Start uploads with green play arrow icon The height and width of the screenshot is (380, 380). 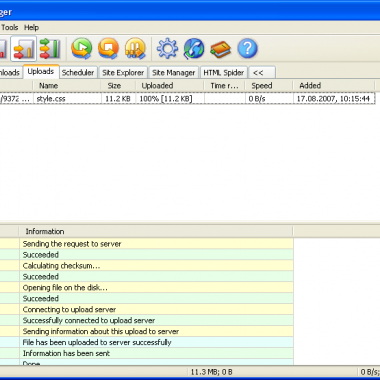(82, 49)
